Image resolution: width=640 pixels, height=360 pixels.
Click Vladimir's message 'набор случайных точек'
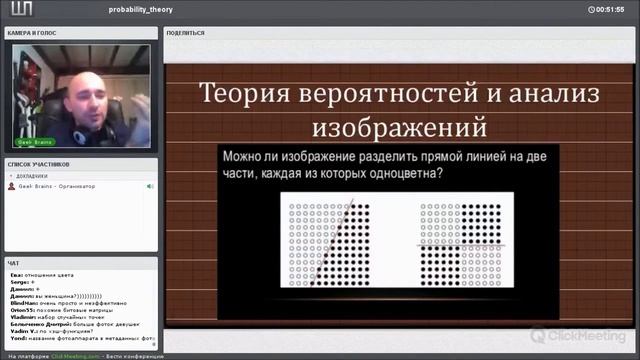coord(58,317)
